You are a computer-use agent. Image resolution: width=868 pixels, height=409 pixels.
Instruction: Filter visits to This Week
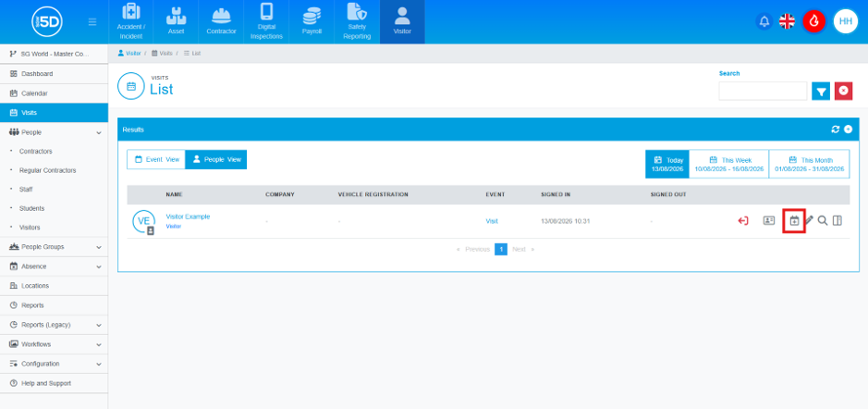[x=729, y=164]
